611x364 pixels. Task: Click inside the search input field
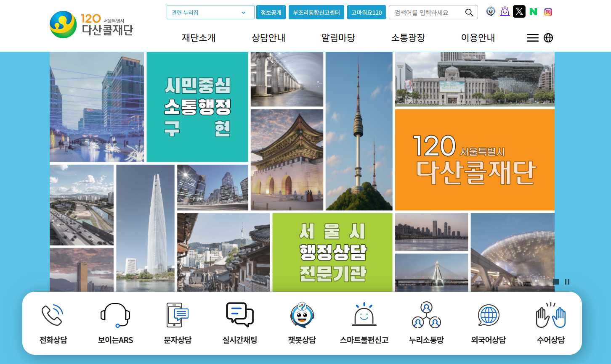point(425,12)
